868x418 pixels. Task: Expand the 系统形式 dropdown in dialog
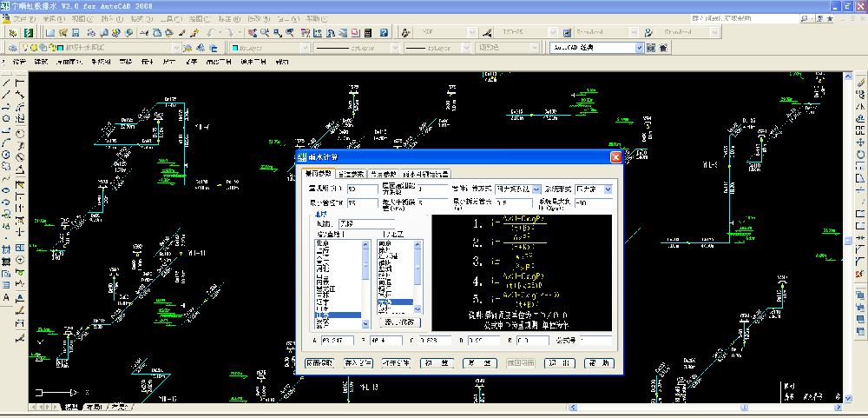(608, 189)
